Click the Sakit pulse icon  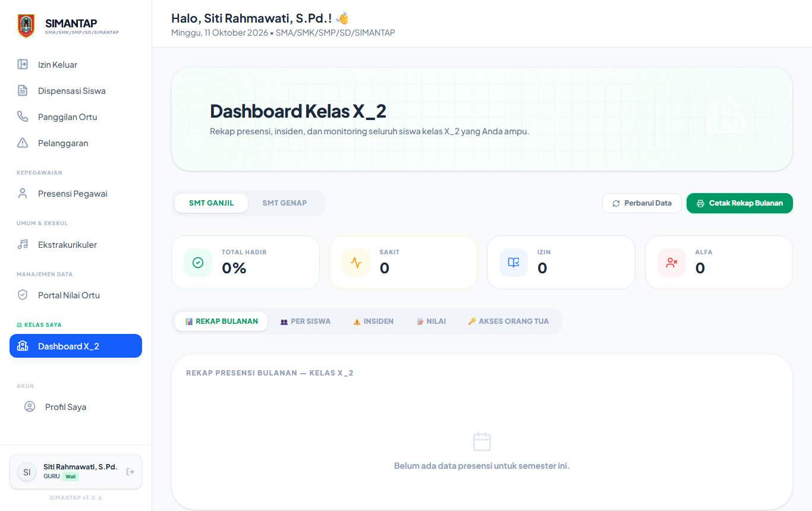coord(356,263)
